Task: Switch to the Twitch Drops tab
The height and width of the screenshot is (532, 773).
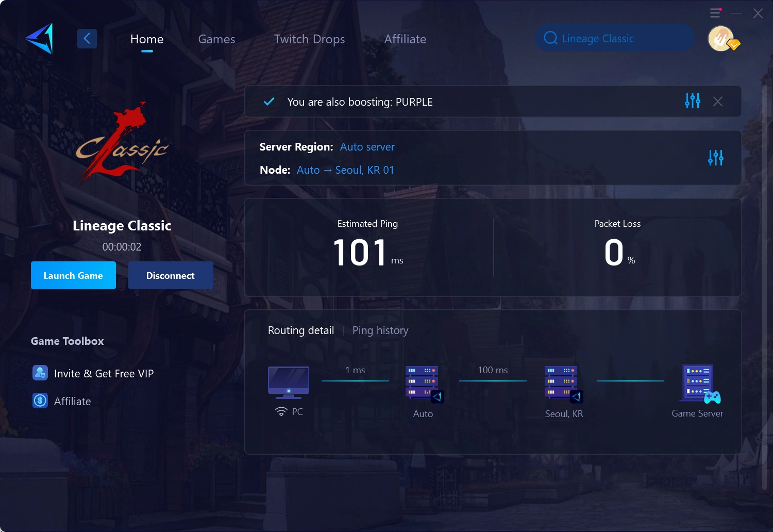Action: [x=309, y=39]
